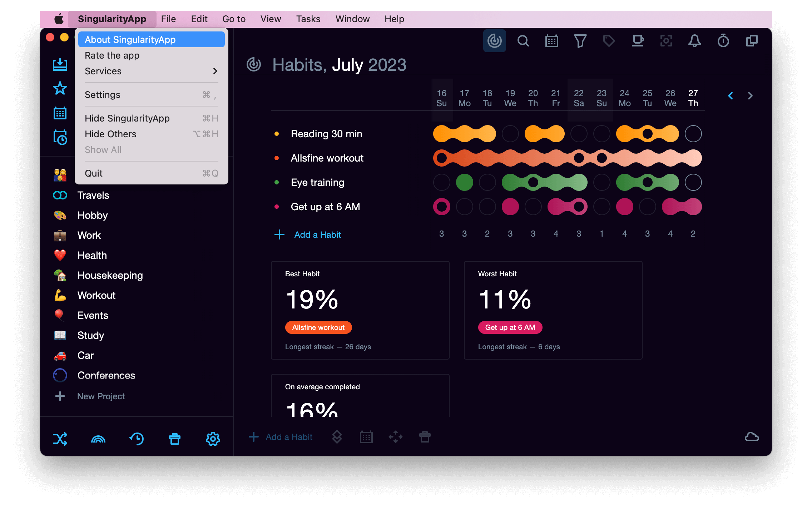Click the tags icon in toolbar
Image resolution: width=812 pixels, height=509 pixels.
(609, 41)
